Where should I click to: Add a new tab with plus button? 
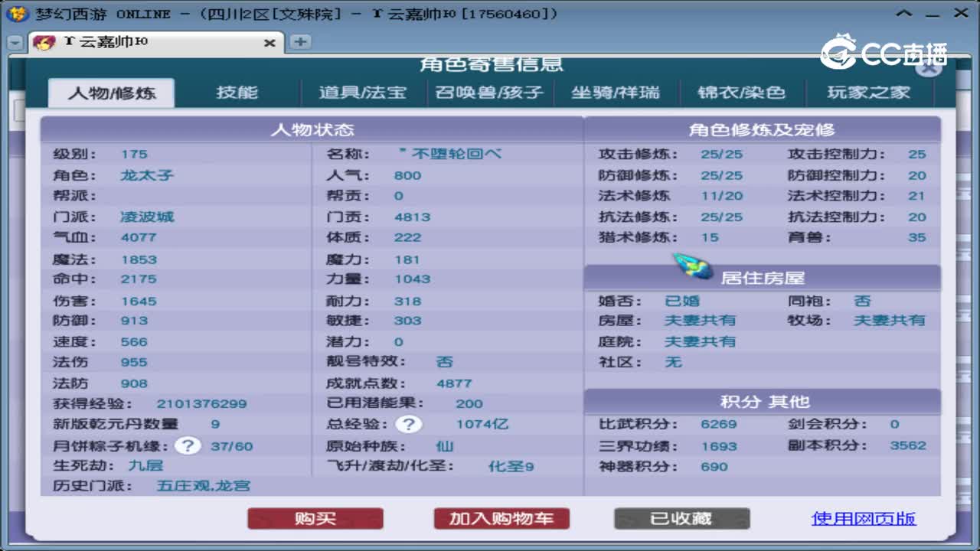coord(301,42)
